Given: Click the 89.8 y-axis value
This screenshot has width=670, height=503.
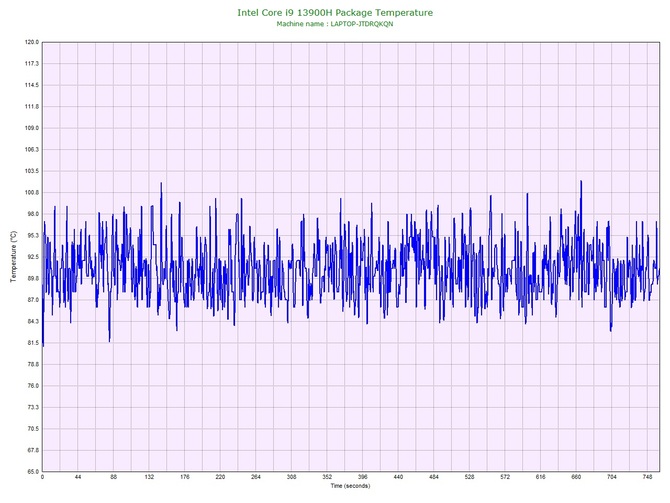Looking at the screenshot, I should [x=33, y=279].
